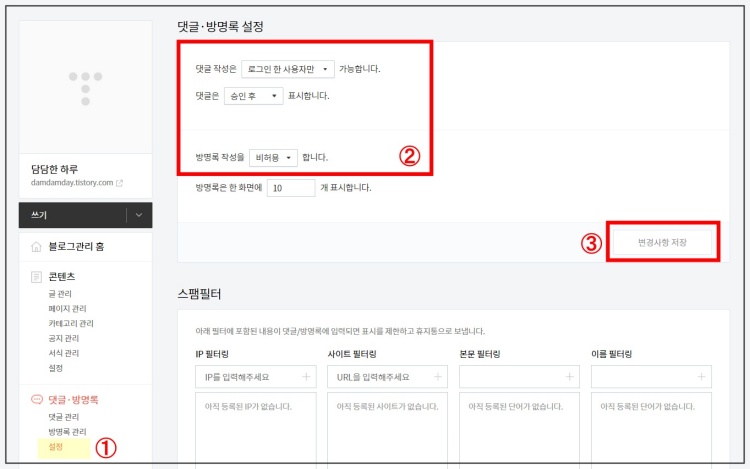Expand the 쓰기 button chevron arrow
Image resolution: width=750 pixels, height=469 pixels.
tap(139, 215)
